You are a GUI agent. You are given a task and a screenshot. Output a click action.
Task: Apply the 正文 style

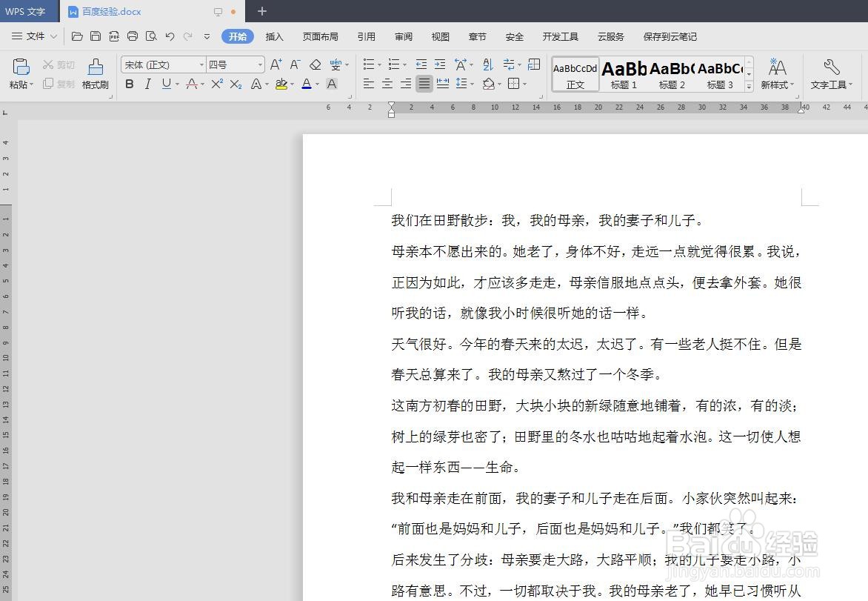pos(575,74)
